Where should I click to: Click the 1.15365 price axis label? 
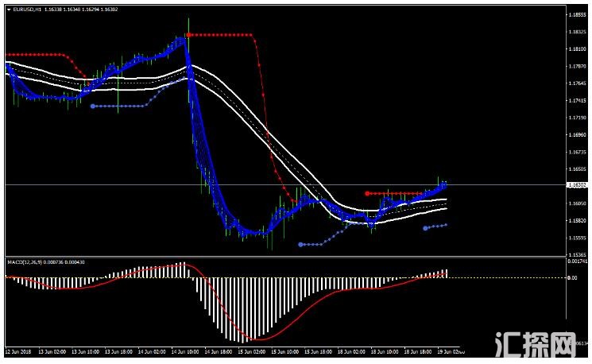tap(577, 254)
